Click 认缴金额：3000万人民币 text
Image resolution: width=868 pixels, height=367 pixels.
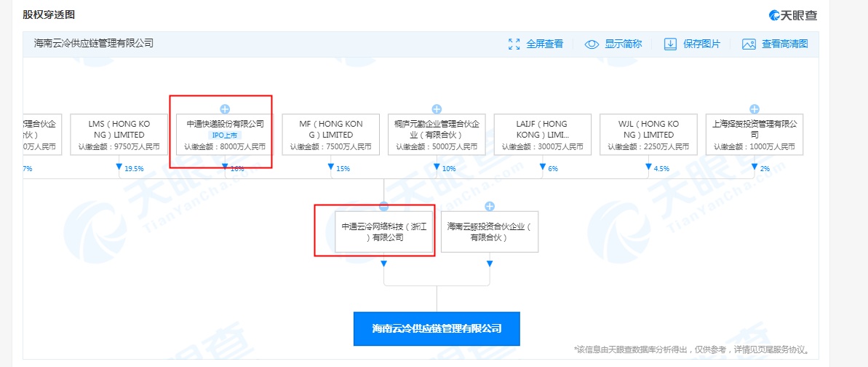click(543, 147)
